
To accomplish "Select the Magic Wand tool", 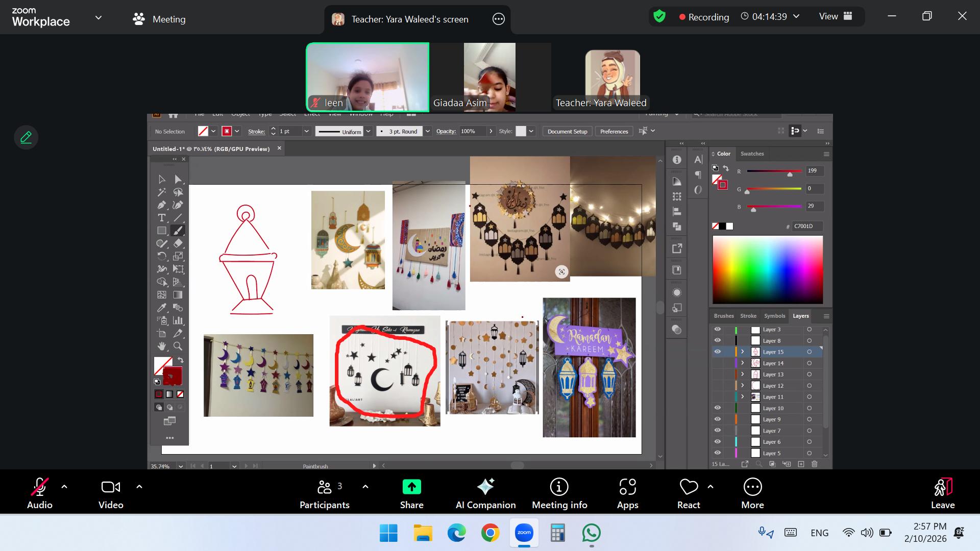I will pyautogui.click(x=162, y=192).
